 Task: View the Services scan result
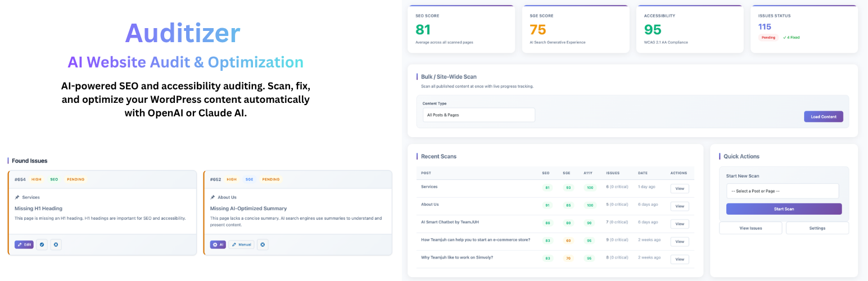[679, 189]
